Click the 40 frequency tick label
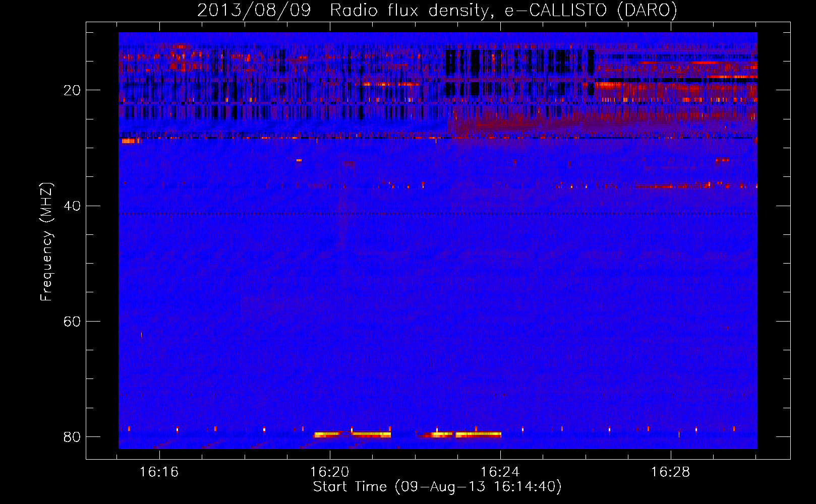816x504 pixels. click(72, 206)
